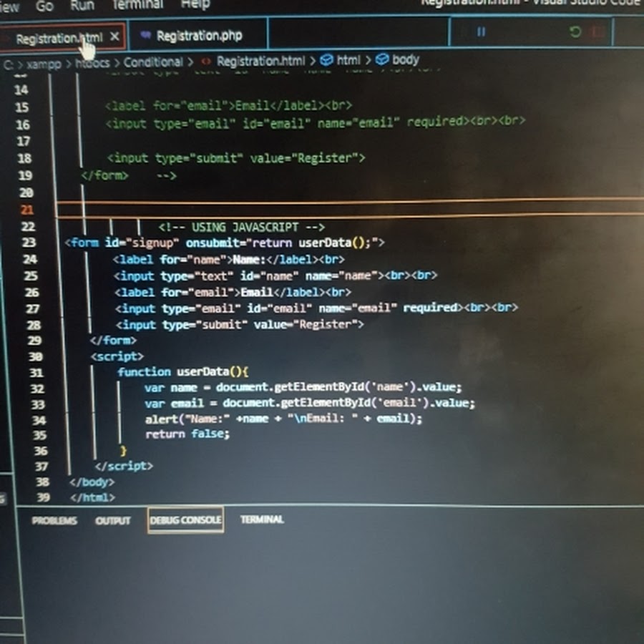Click the file icon before Registration.html breadcrumb
Viewport: 644px width, 644px height.
pos(206,62)
